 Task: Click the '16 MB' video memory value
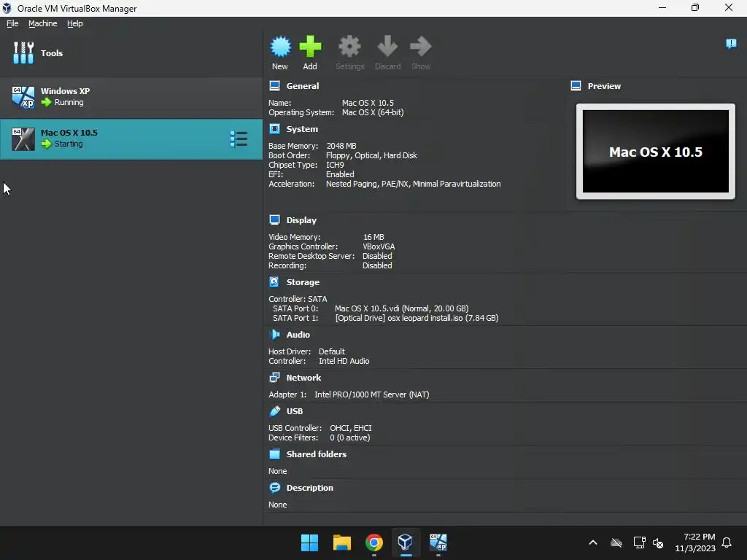pos(373,237)
